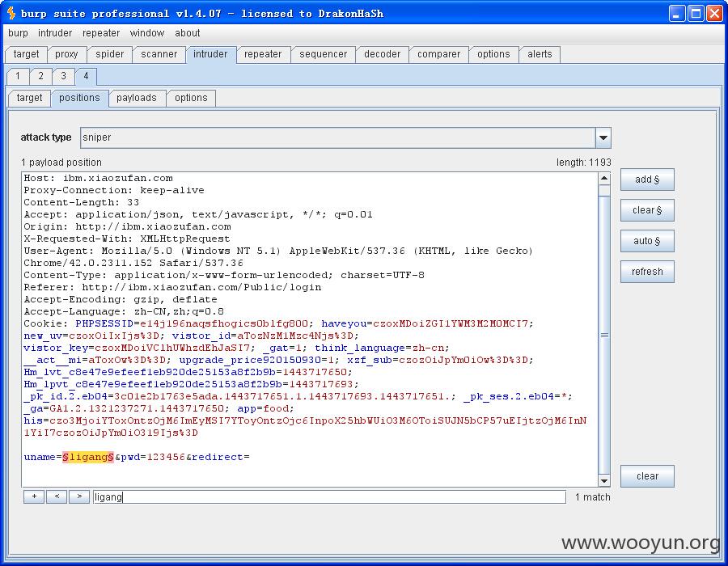Open the about menu
The image size is (728, 566).
point(187,33)
